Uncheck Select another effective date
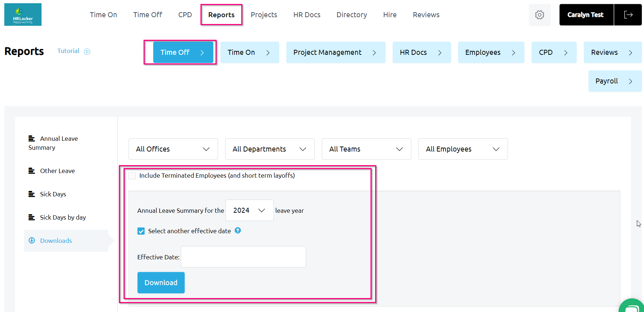This screenshot has width=644, height=312. pyautogui.click(x=141, y=231)
